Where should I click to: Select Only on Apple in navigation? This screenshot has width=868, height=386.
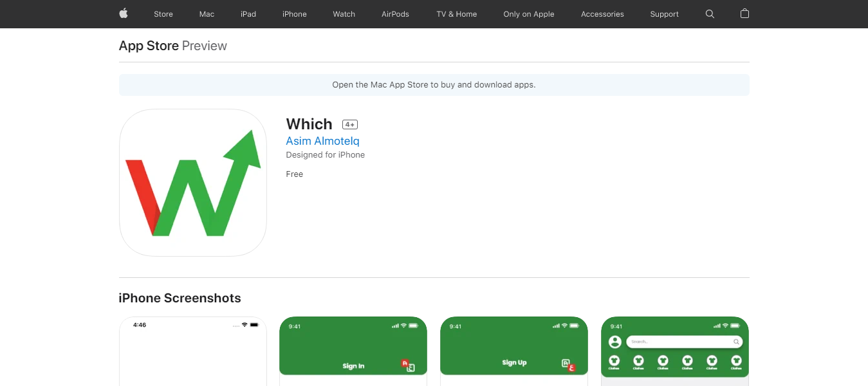[529, 14]
